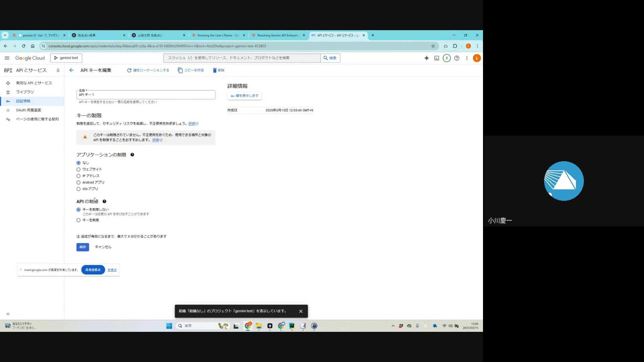Viewport: 644px width, 362px height.
Task: Click the 鍵を表示します show key button
Action: tap(245, 96)
